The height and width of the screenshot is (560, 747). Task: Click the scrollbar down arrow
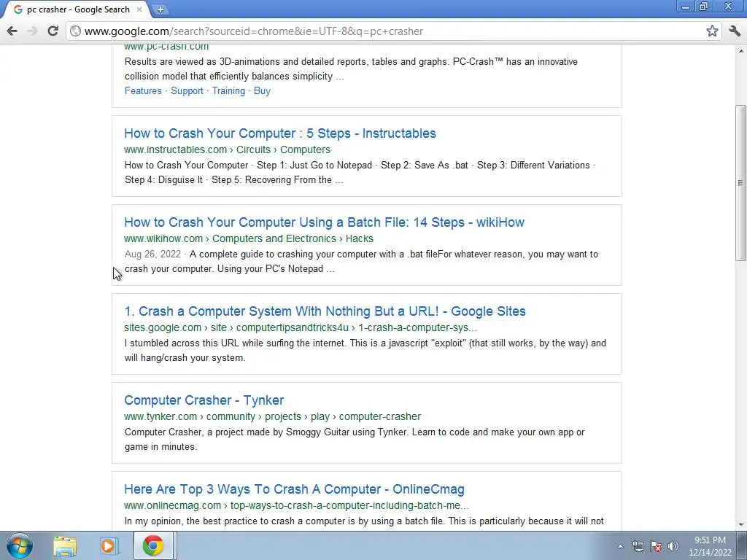[740, 525]
